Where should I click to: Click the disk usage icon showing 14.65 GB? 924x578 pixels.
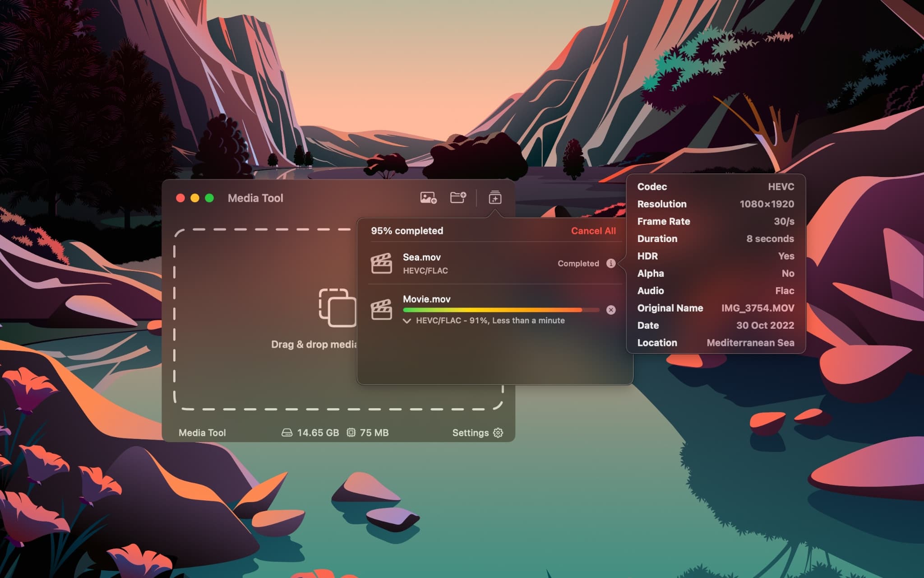point(287,432)
